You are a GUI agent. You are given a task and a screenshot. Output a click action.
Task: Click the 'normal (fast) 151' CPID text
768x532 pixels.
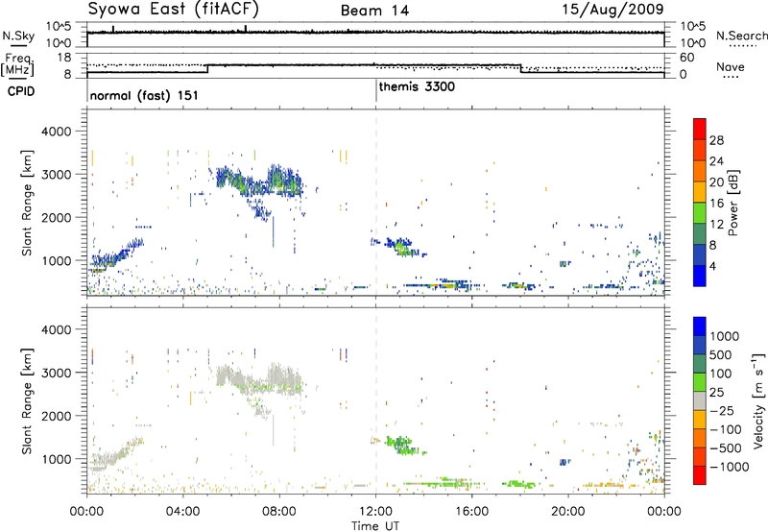pos(144,95)
